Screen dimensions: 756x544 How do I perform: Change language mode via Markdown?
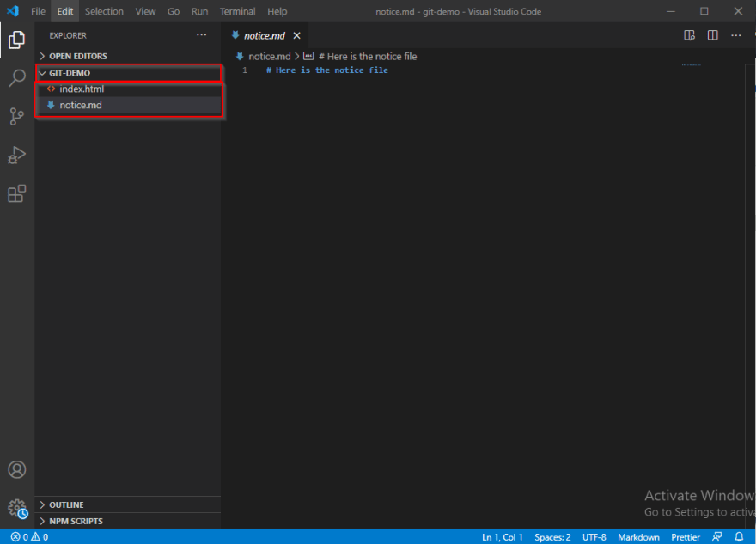click(x=638, y=537)
